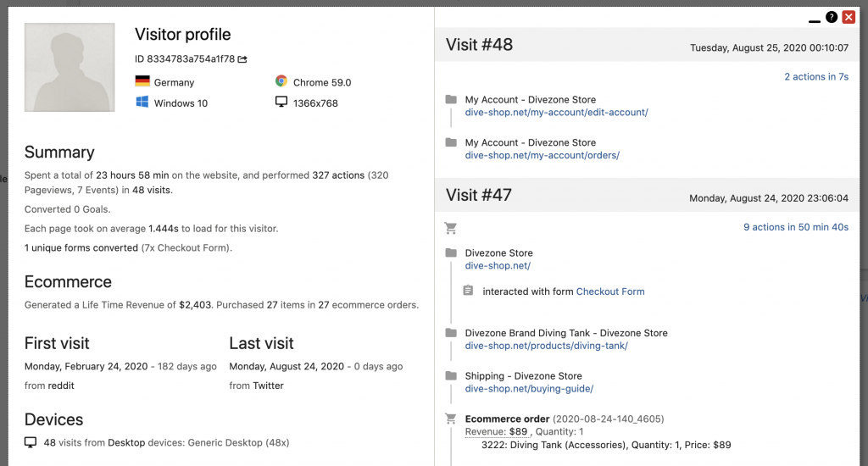Minimize the visitor profile popup

tap(815, 21)
